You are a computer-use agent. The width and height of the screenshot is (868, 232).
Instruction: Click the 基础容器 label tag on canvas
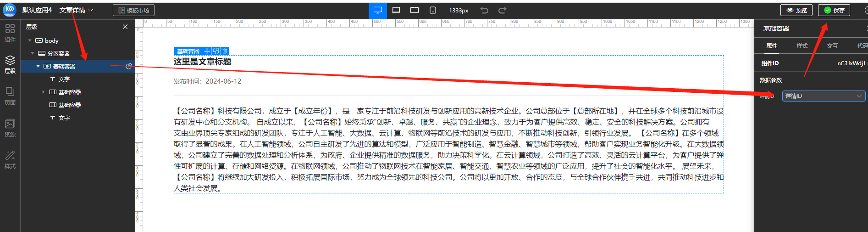click(188, 51)
